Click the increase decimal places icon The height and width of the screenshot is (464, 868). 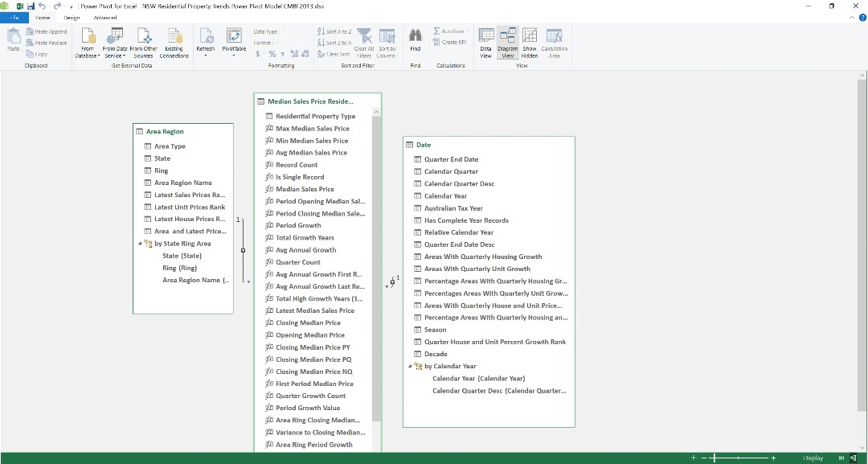tap(294, 54)
